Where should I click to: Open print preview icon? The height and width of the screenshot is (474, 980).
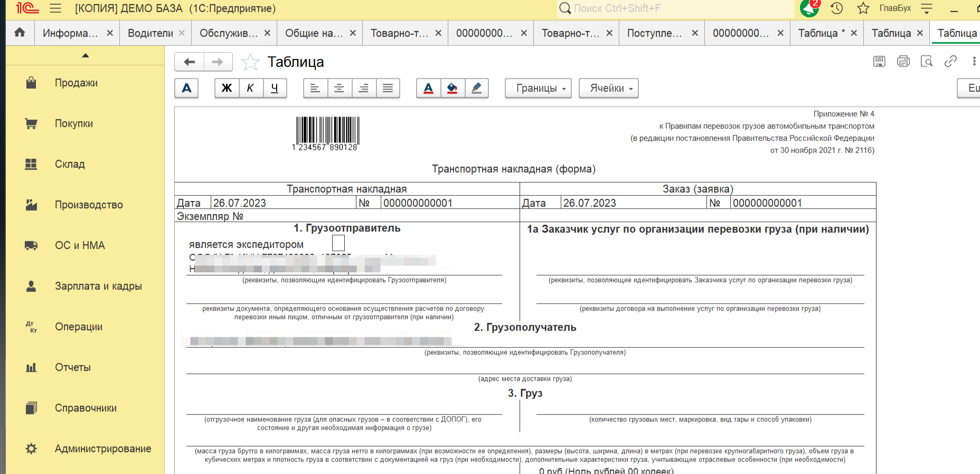(927, 61)
